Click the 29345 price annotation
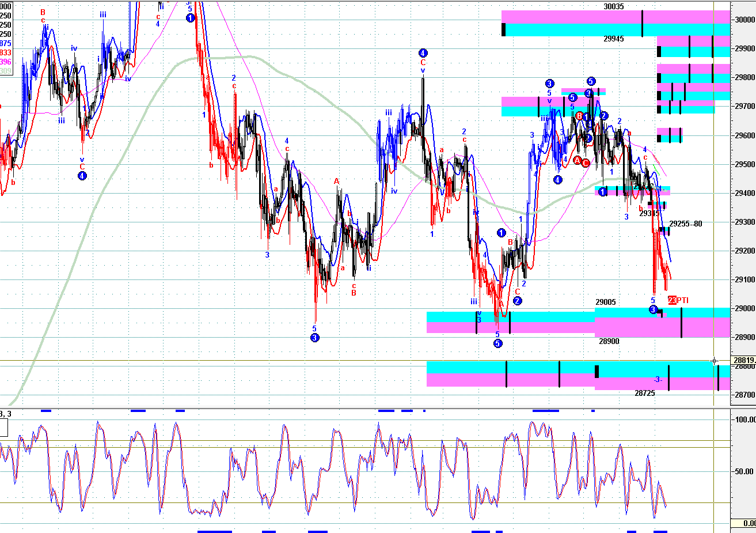 (x=649, y=213)
